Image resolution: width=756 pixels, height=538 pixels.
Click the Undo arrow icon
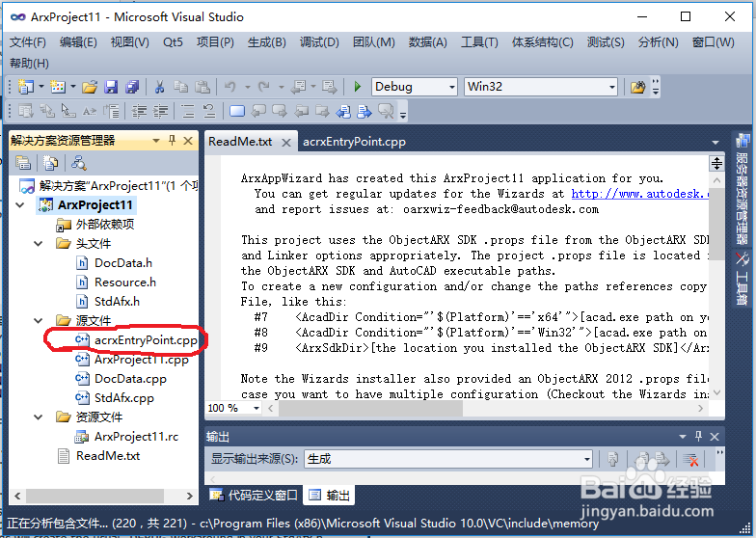pos(230,87)
